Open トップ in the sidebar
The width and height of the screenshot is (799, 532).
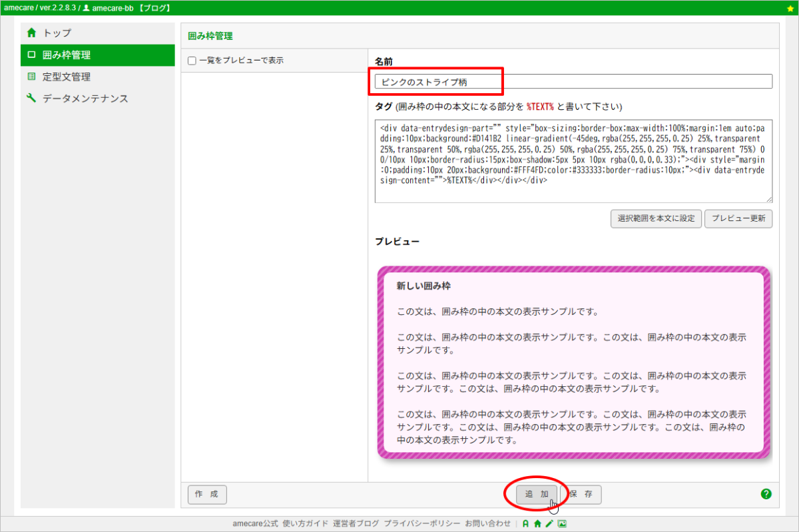point(57,33)
